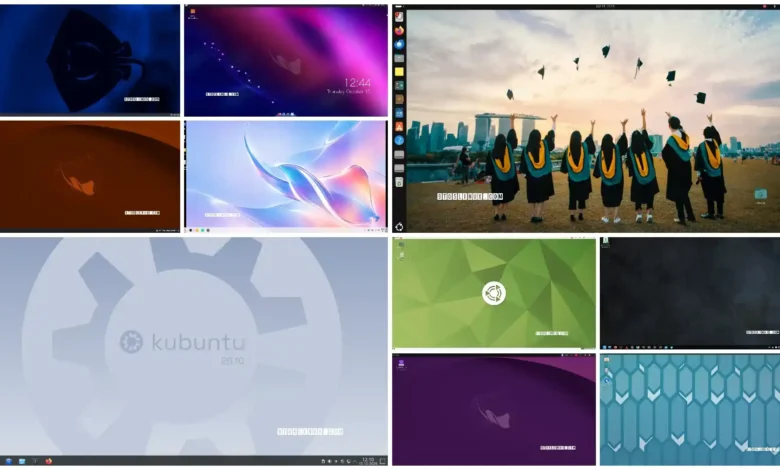Open the round blue icon on hexagon desktop
The height and width of the screenshot is (470, 780).
pos(607,381)
